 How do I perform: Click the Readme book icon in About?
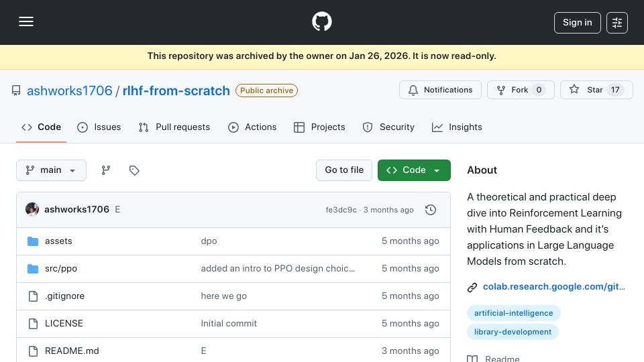(x=472, y=359)
